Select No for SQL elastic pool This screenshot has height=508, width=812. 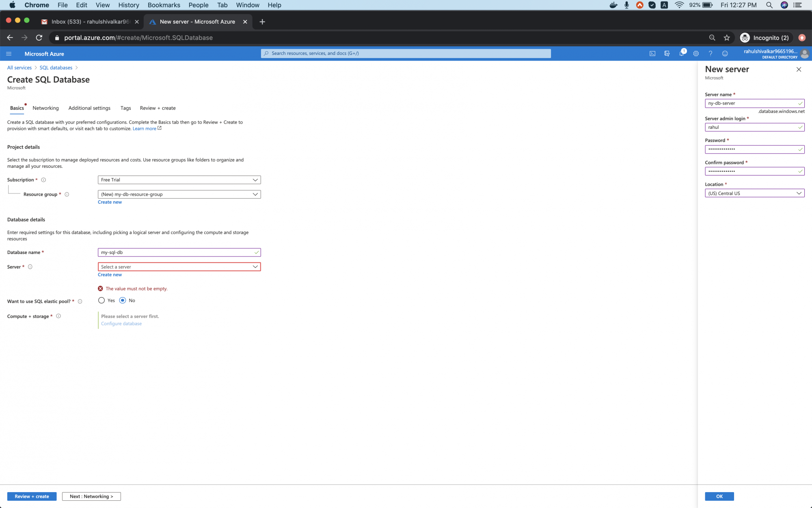point(123,300)
